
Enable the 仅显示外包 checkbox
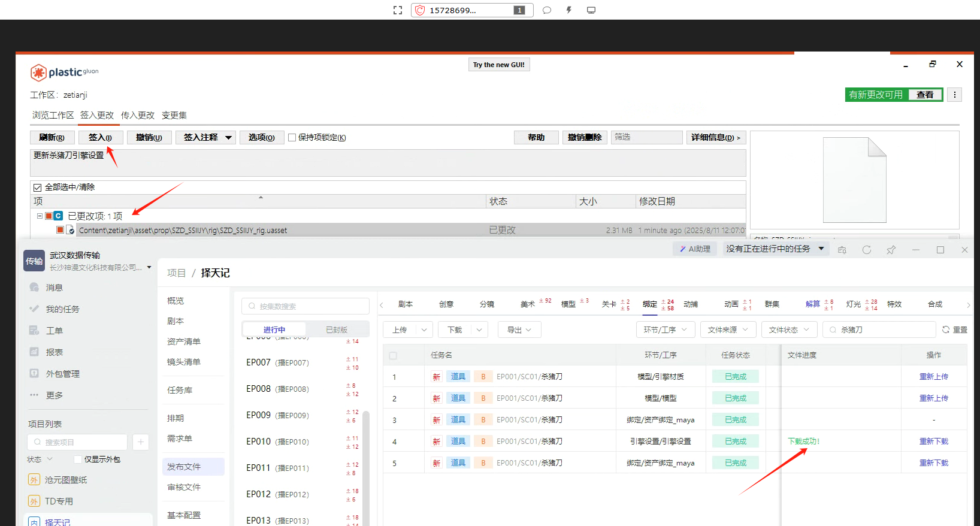pos(78,460)
